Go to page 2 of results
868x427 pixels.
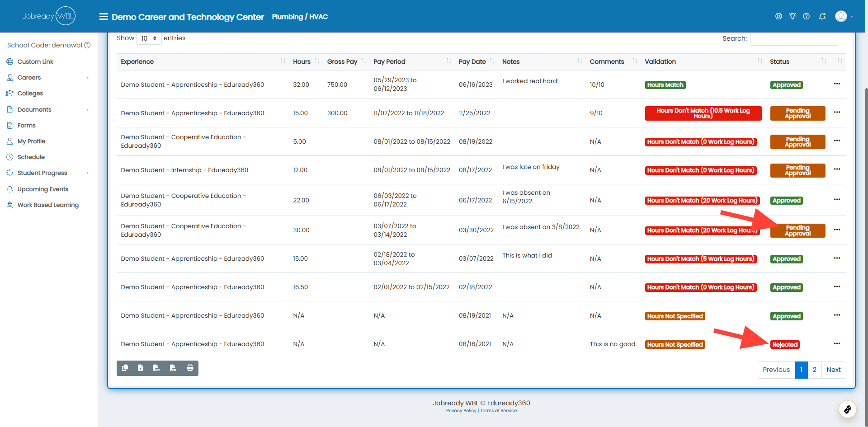[x=814, y=370]
